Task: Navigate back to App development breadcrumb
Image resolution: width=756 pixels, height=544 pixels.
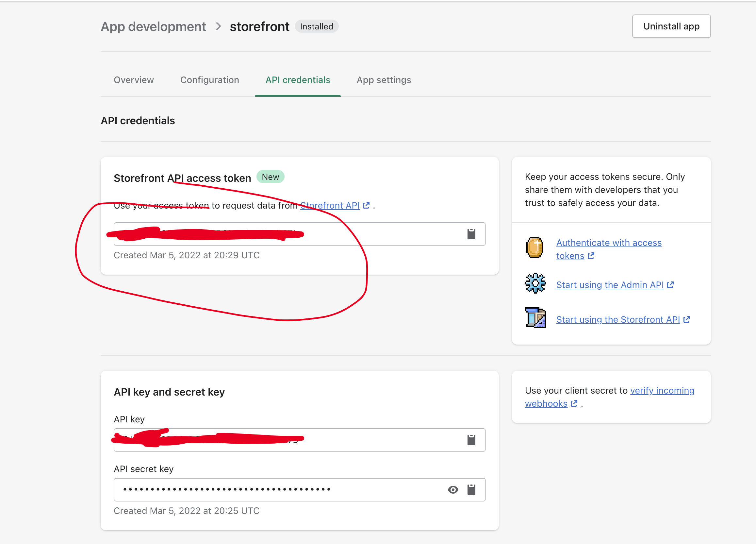Action: click(x=153, y=27)
